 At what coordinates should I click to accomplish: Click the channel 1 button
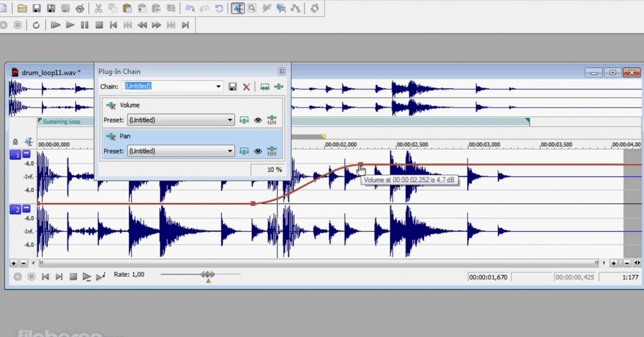coord(15,155)
